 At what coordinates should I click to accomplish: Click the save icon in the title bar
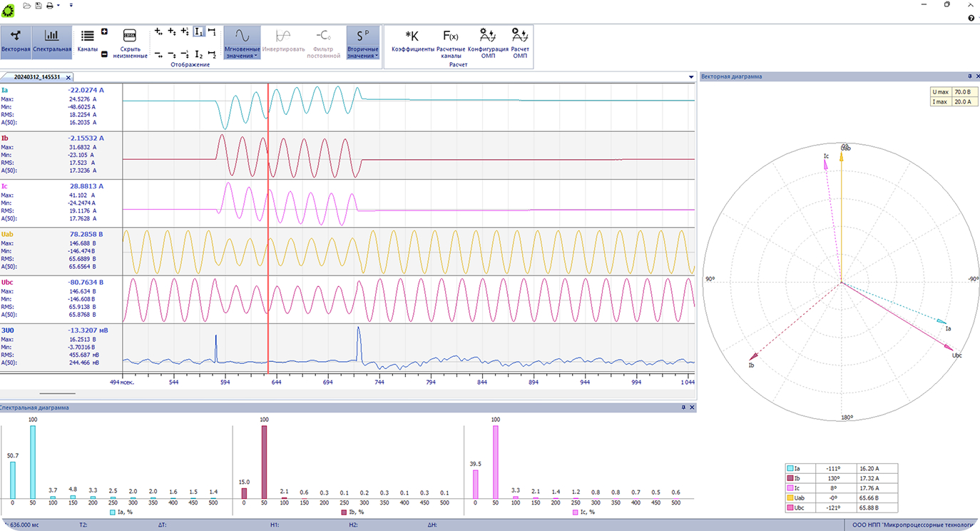(x=37, y=5)
